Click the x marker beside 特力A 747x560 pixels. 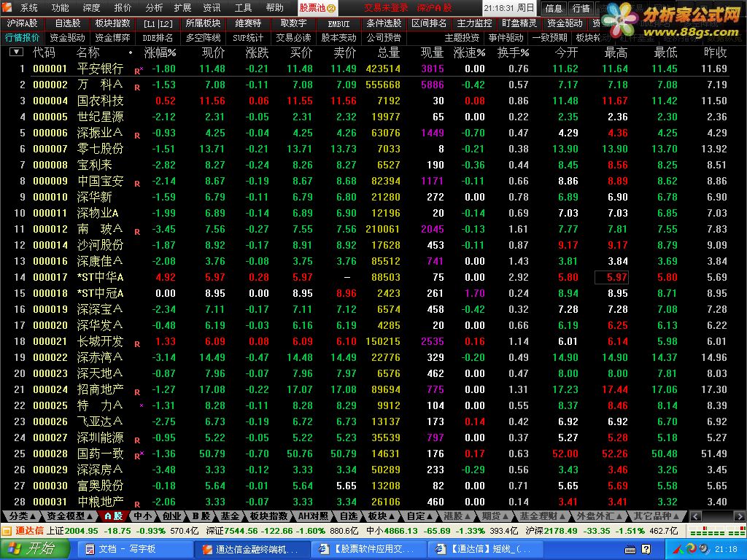142,405
